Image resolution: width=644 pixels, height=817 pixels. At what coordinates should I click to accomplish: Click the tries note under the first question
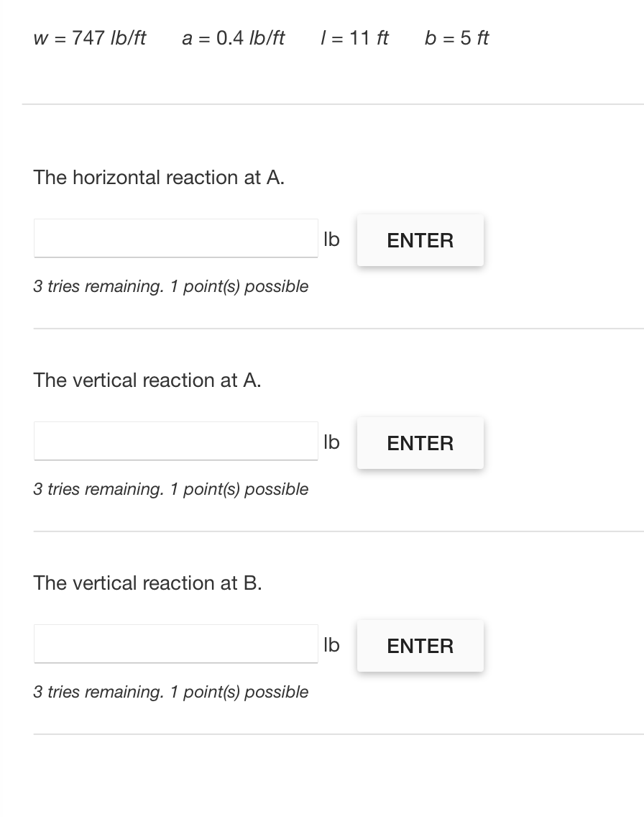(171, 286)
